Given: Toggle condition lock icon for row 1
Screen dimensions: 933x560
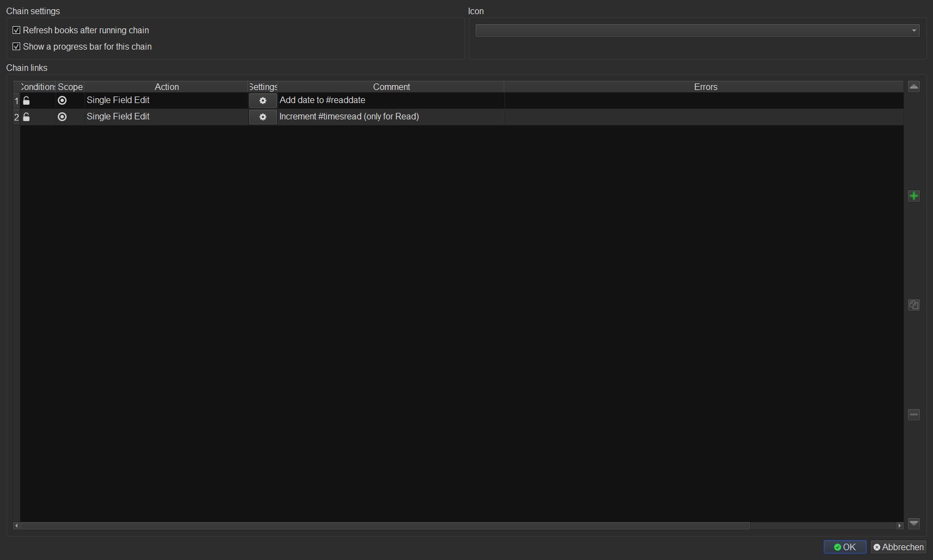Looking at the screenshot, I should pos(26,100).
